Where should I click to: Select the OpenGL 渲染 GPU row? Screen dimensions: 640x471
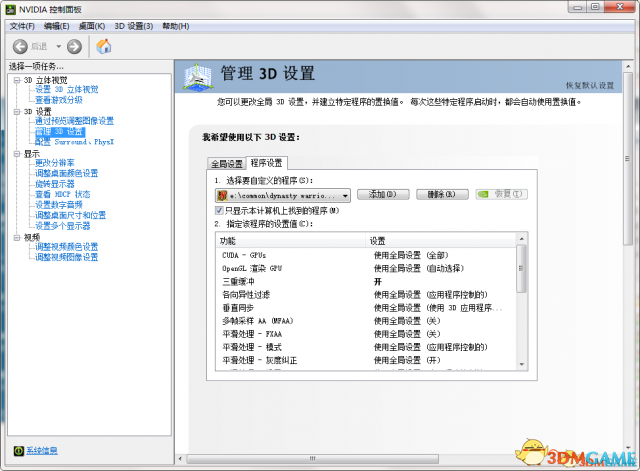pos(366,269)
